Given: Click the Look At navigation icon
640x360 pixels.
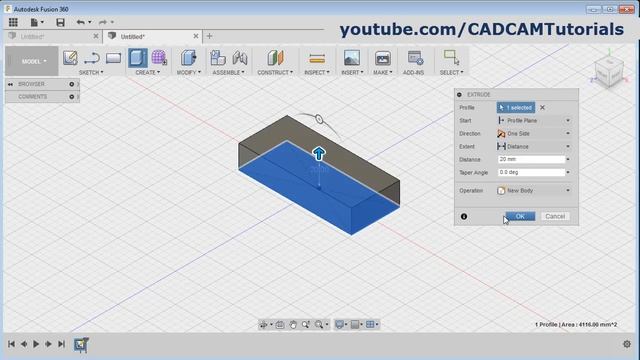Looking at the screenshot, I should 280,324.
